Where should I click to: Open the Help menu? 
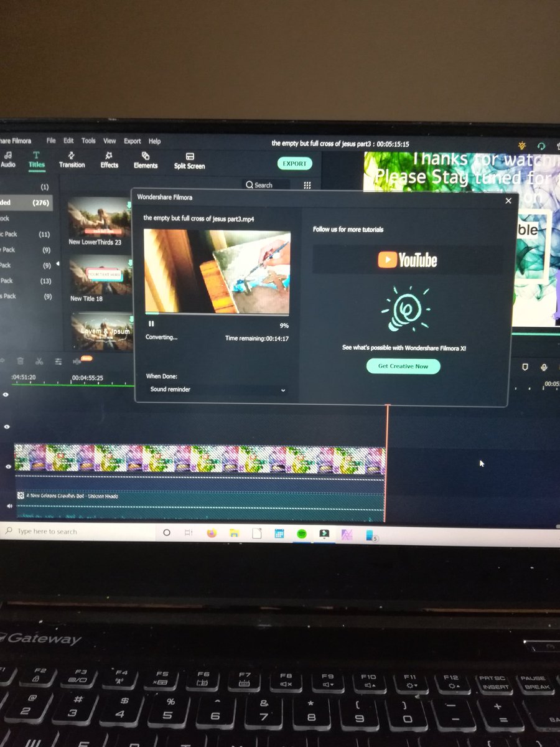point(154,141)
